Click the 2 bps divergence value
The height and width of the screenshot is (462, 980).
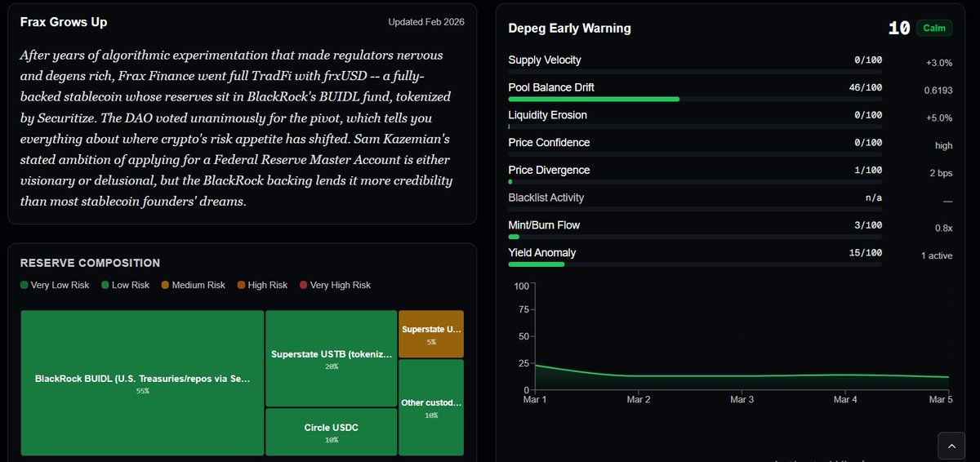pos(941,173)
